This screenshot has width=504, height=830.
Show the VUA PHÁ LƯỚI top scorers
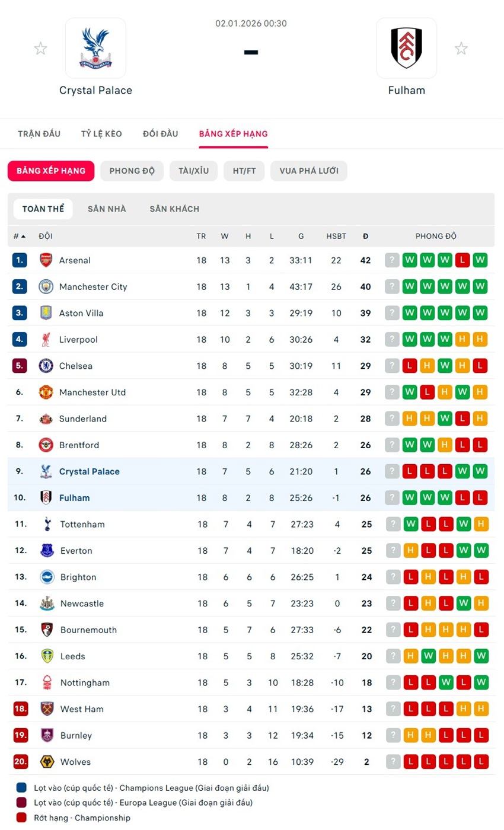pyautogui.click(x=309, y=171)
